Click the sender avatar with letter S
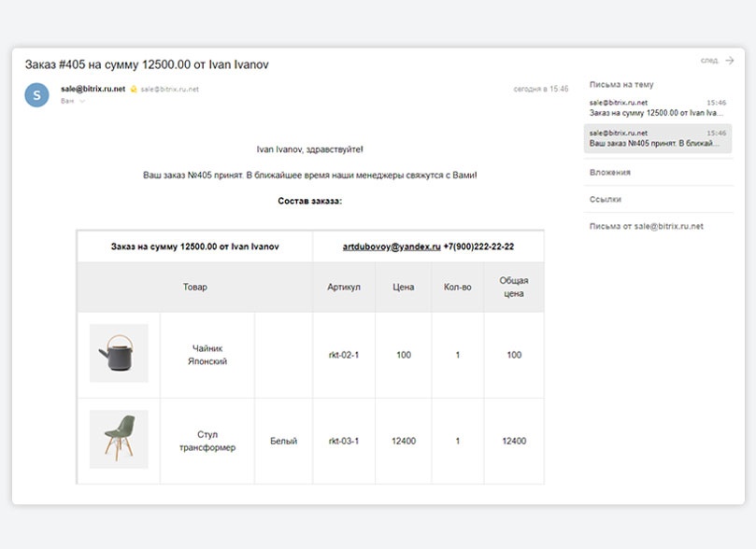Screen dimensions: 756x549 37,94
